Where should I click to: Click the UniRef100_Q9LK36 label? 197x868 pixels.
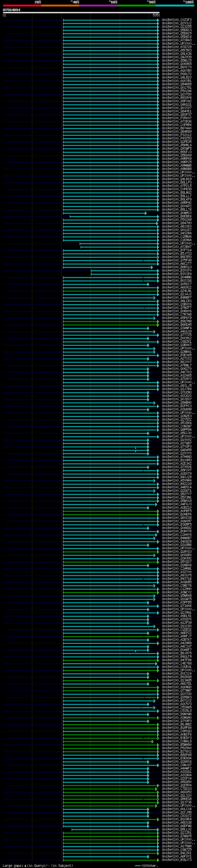point(177,54)
